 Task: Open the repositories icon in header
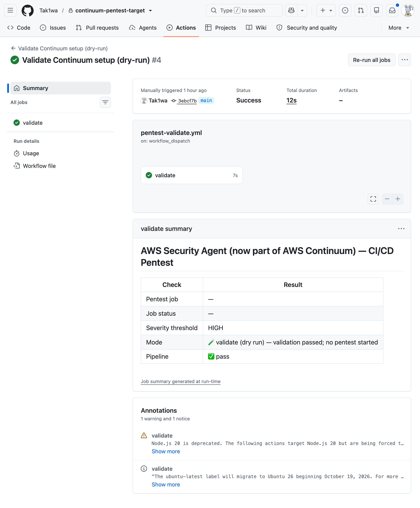pyautogui.click(x=376, y=10)
